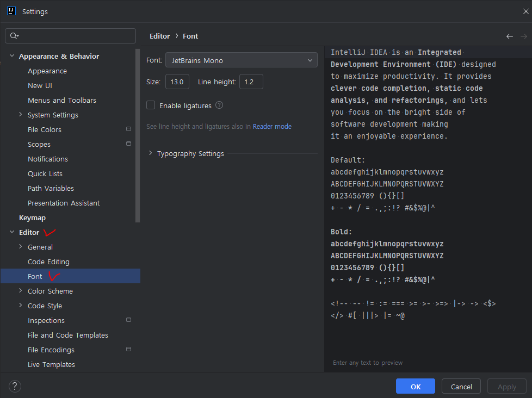Follow the Reader mode link
The height and width of the screenshot is (398, 532).
pyautogui.click(x=272, y=126)
